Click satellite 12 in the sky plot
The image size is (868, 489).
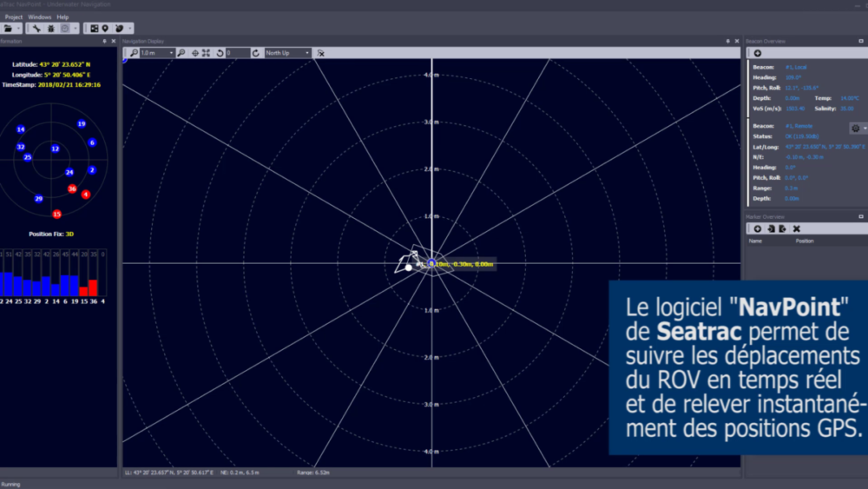55,149
